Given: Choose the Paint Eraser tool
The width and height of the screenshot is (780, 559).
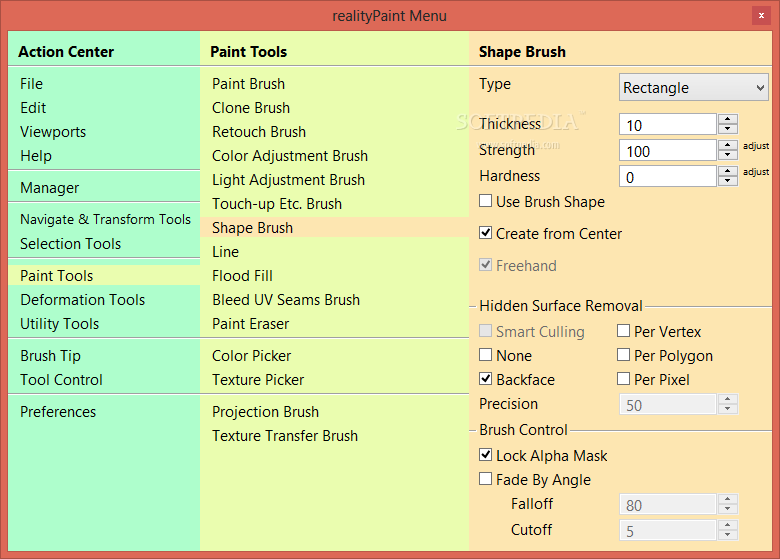Looking at the screenshot, I should click(x=250, y=324).
